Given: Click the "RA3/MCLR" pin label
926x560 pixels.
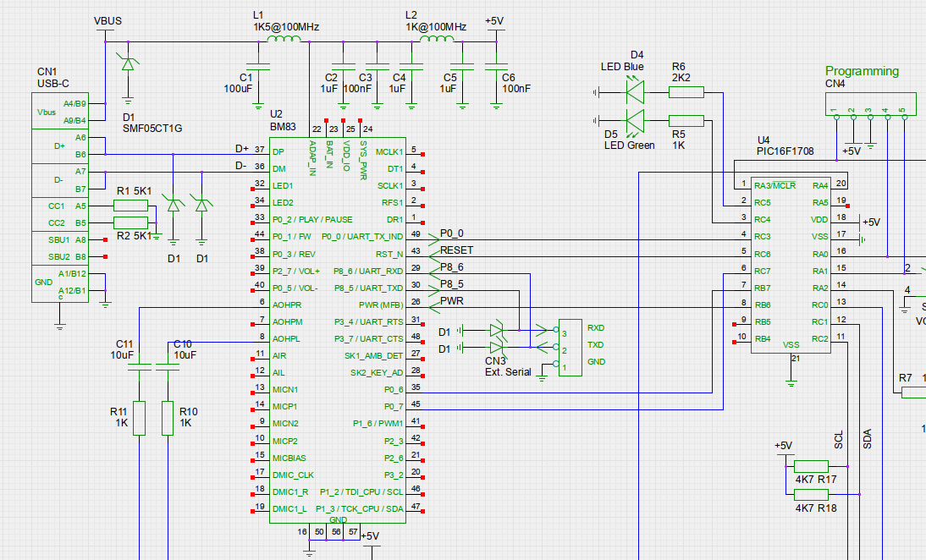Looking at the screenshot, I should click(x=774, y=186).
